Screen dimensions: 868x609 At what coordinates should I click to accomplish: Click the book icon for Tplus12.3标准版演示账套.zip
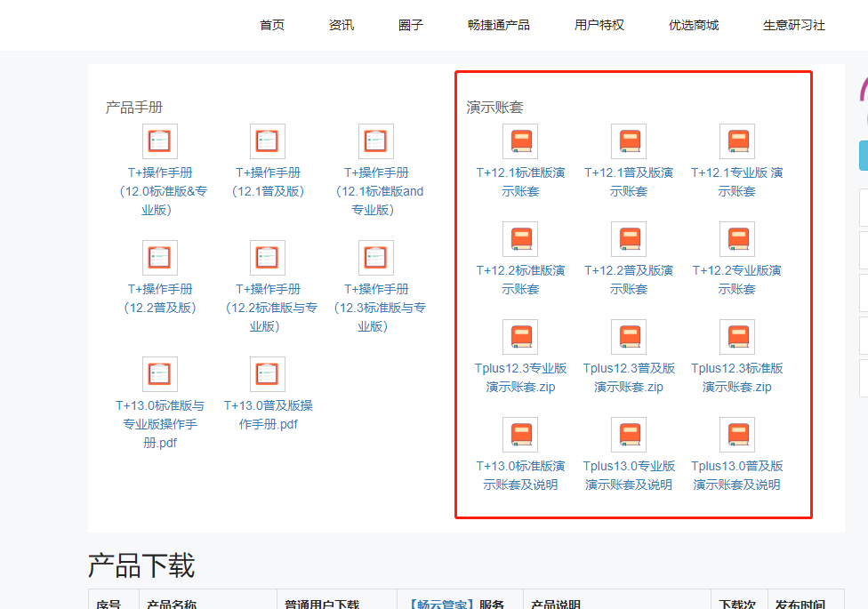point(737,337)
